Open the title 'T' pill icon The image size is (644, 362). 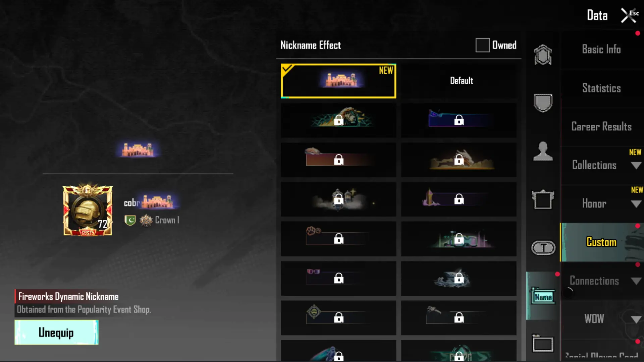click(x=543, y=248)
